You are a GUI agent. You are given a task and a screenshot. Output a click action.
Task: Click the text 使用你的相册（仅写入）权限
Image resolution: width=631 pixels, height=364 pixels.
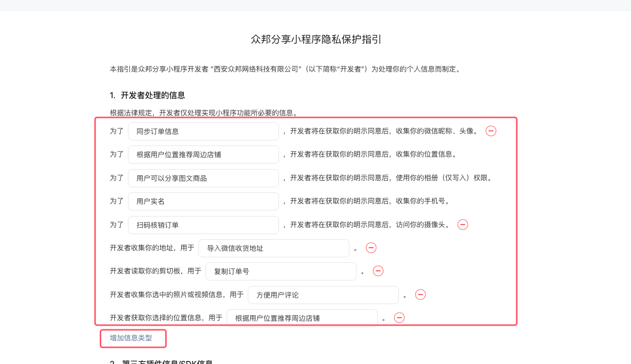[x=444, y=178]
